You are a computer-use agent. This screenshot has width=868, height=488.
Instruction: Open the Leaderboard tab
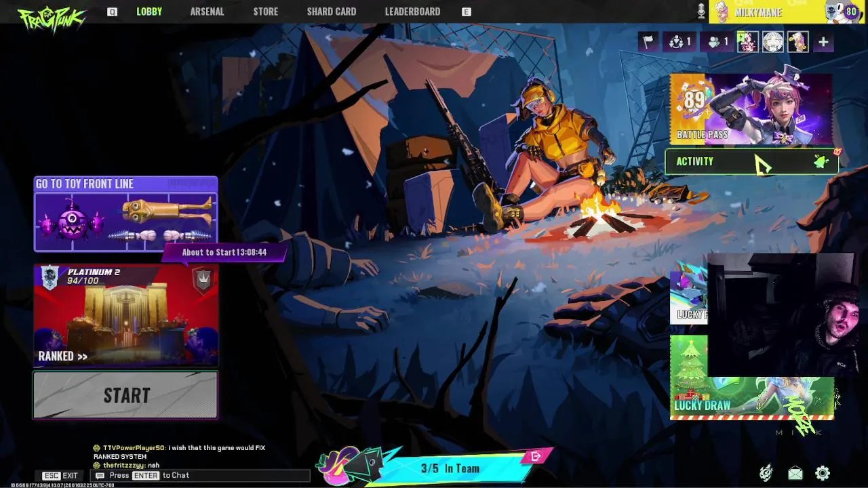point(412,12)
